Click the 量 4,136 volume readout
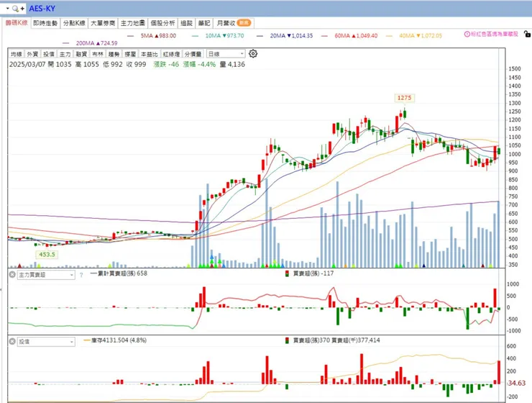Screen dimensions: 532x403 tap(232, 64)
